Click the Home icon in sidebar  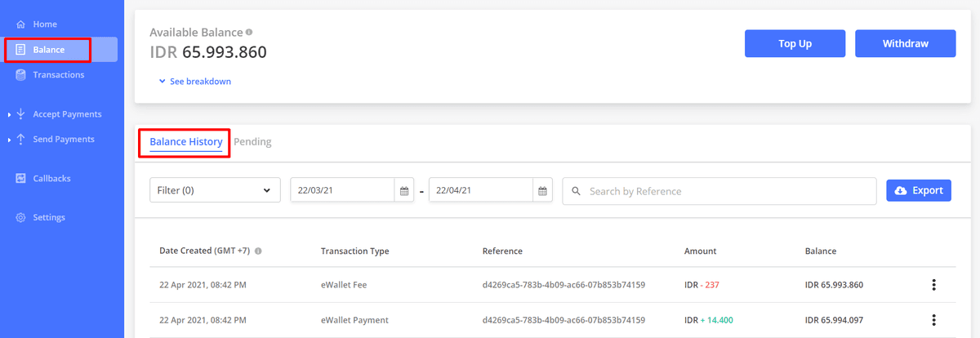21,24
